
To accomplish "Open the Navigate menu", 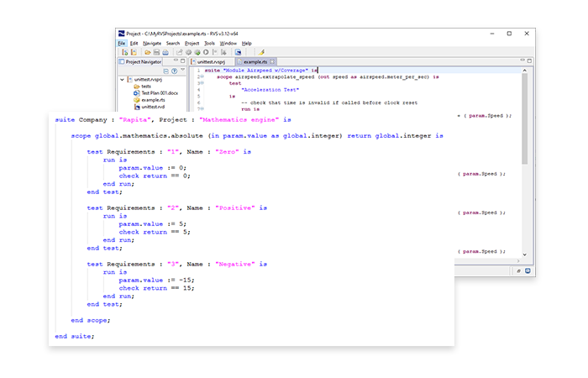I will [x=152, y=43].
